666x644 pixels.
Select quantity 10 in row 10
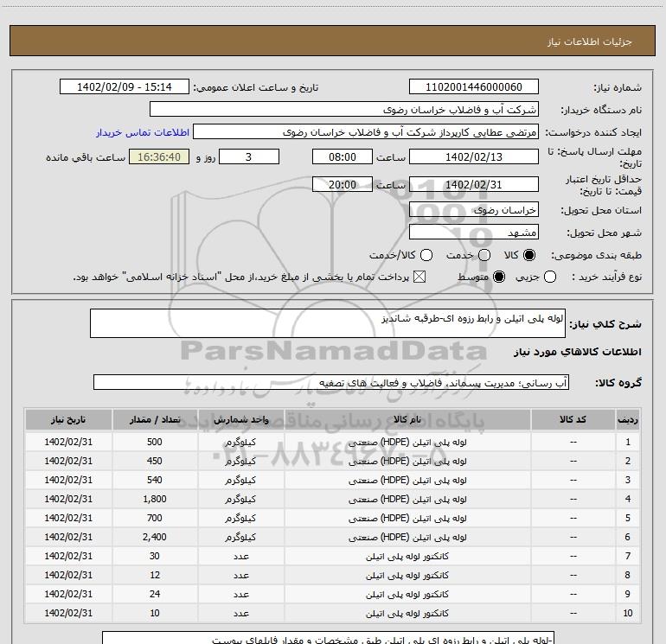(155, 613)
